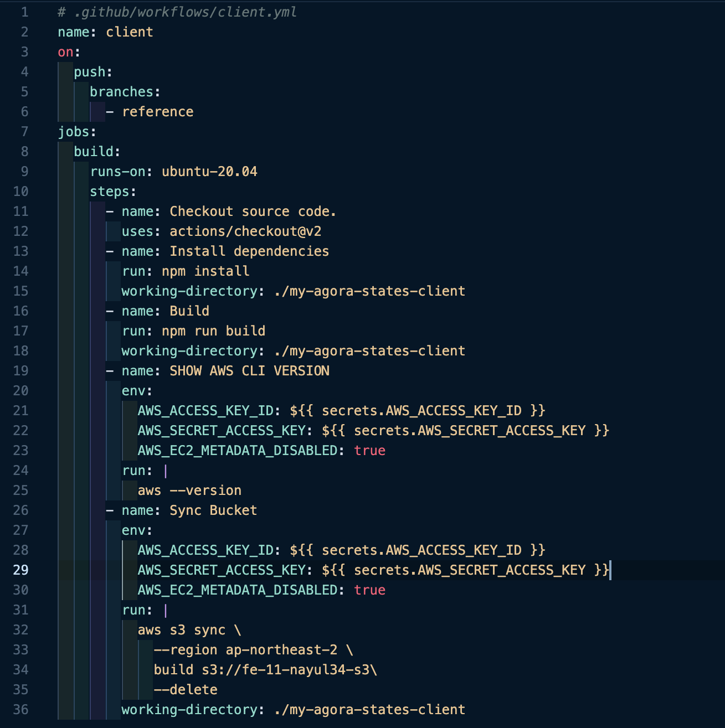Image resolution: width=725 pixels, height=728 pixels.
Task: Click the 'push:' key
Action: [93, 72]
